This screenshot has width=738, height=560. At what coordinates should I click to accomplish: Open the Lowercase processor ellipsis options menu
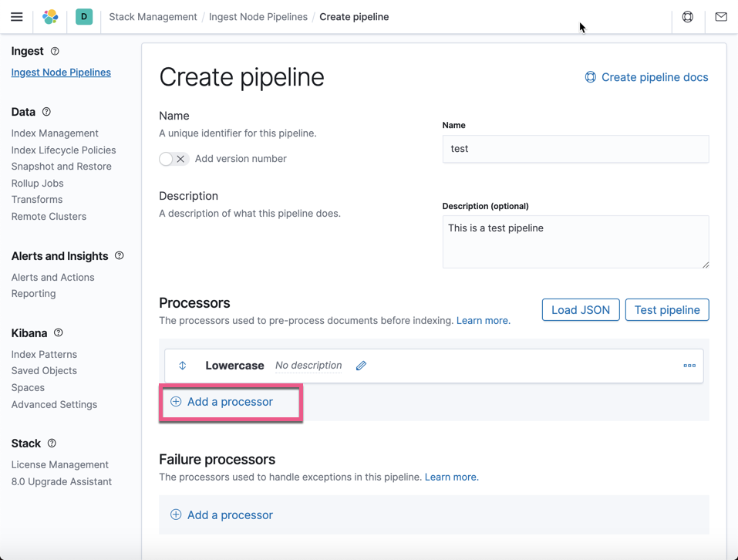coord(689,365)
